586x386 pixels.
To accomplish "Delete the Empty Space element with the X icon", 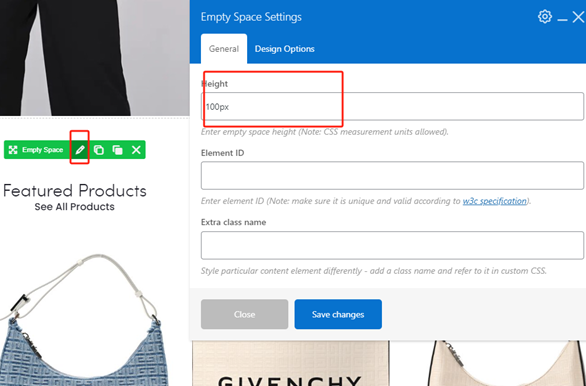I will pyautogui.click(x=136, y=150).
